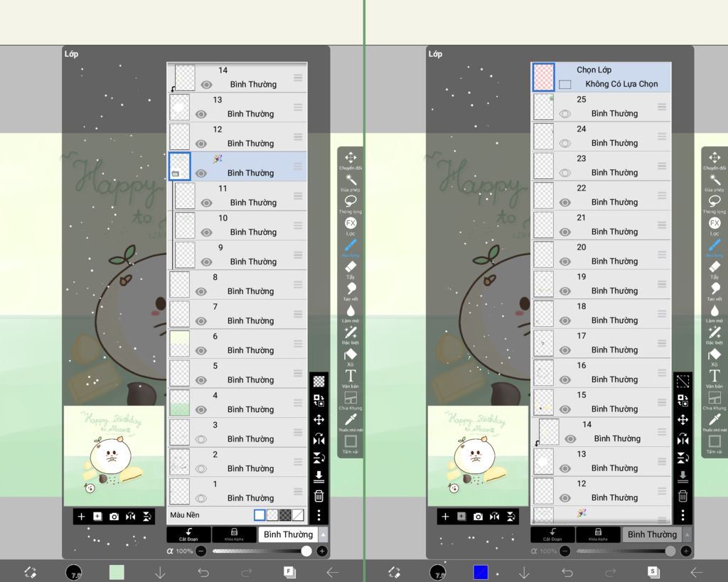Toggle visibility eye of layer 25 in right panel
The width and height of the screenshot is (728, 582).
(565, 114)
